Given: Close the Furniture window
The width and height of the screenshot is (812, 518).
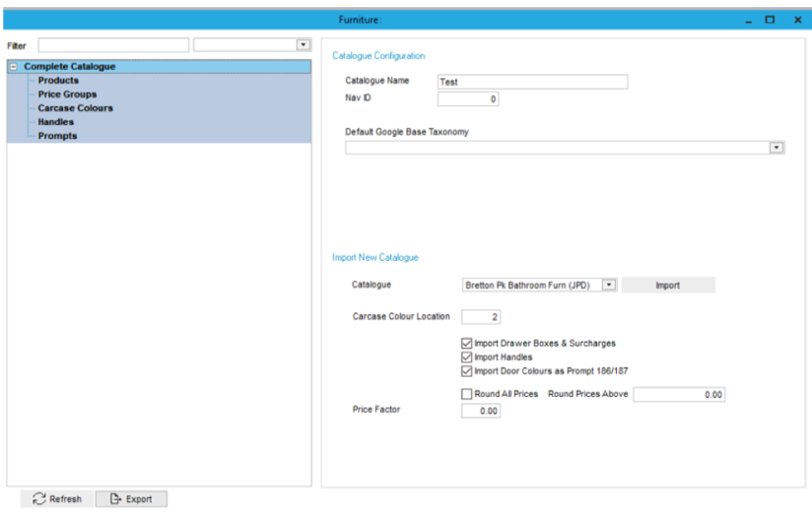Looking at the screenshot, I should click(797, 20).
